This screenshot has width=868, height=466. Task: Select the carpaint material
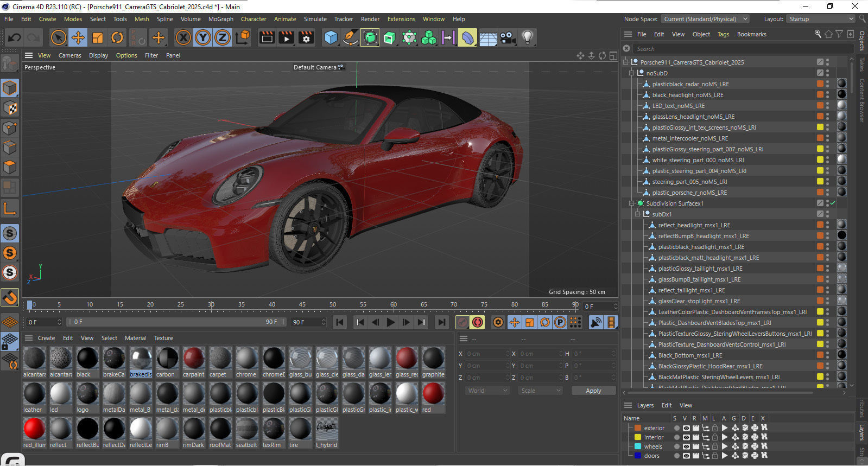tap(194, 362)
